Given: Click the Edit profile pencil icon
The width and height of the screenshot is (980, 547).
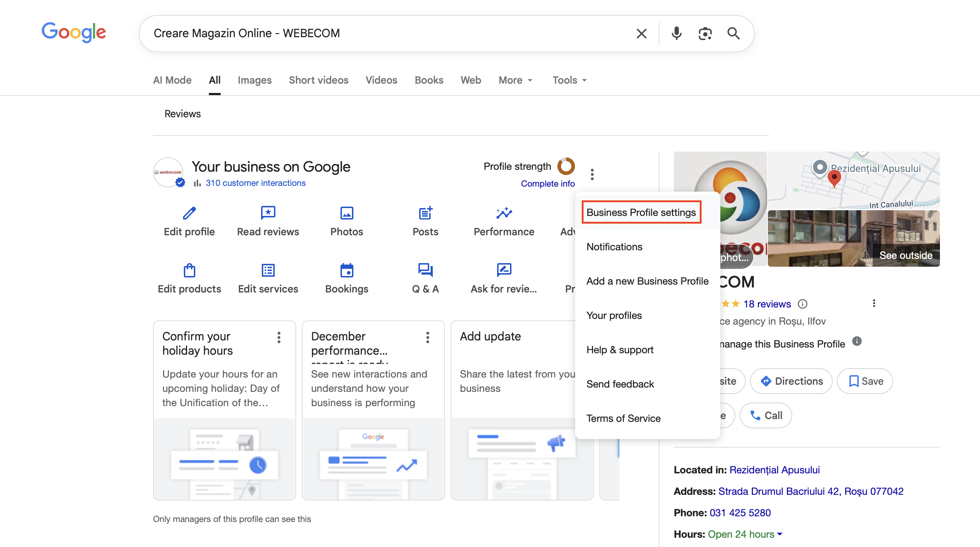Looking at the screenshot, I should [x=189, y=213].
